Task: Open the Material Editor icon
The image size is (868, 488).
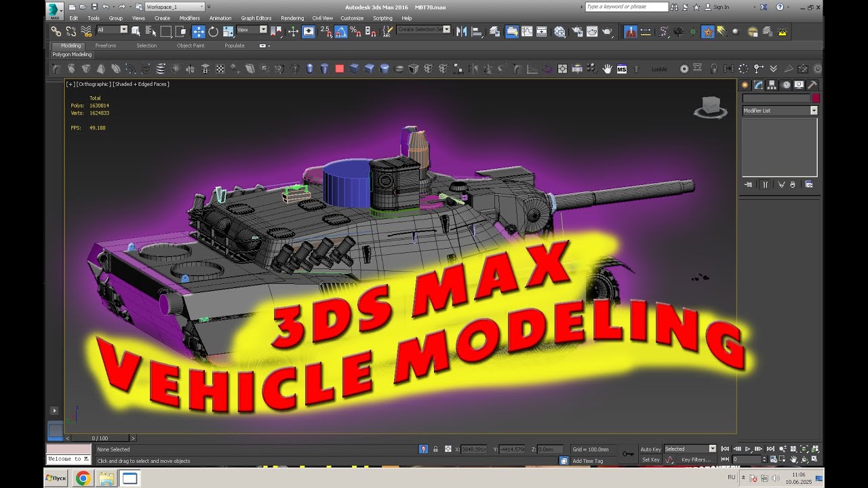Action: [x=559, y=31]
